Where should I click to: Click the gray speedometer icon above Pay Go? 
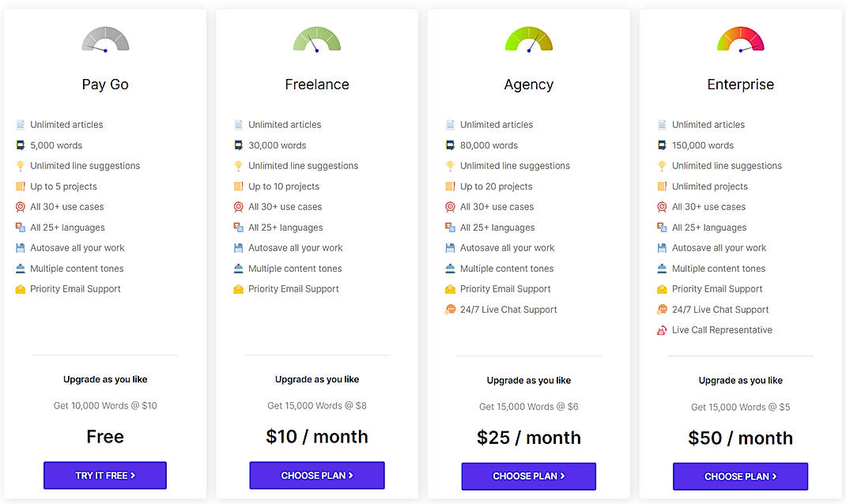coord(105,39)
